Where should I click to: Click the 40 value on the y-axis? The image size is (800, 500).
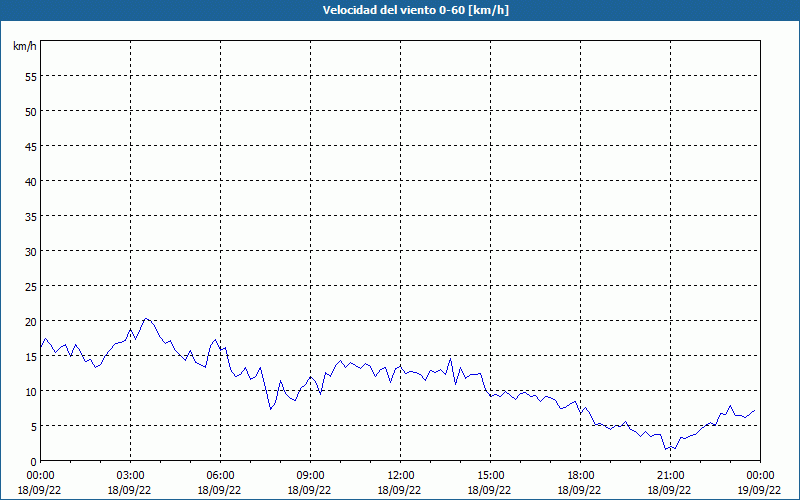[30, 182]
